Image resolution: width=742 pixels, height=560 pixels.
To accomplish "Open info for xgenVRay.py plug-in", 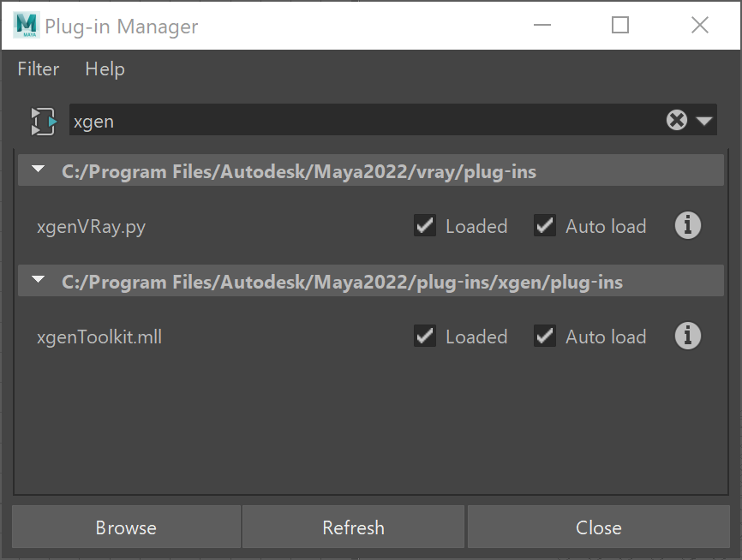I will point(687,225).
